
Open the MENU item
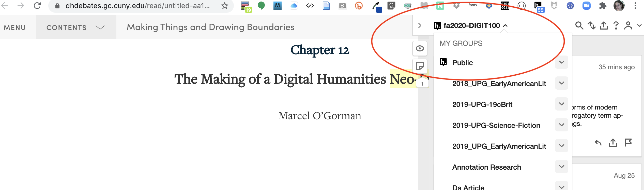[15, 28]
